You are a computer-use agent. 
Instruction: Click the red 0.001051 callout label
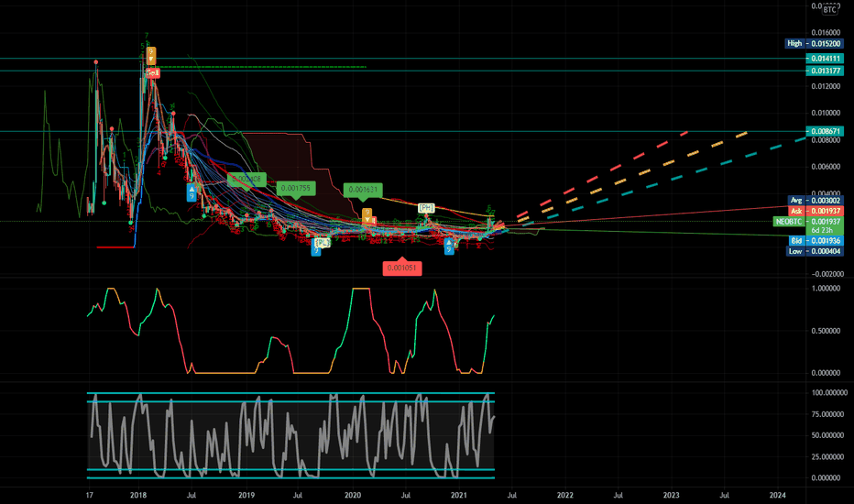pos(402,268)
